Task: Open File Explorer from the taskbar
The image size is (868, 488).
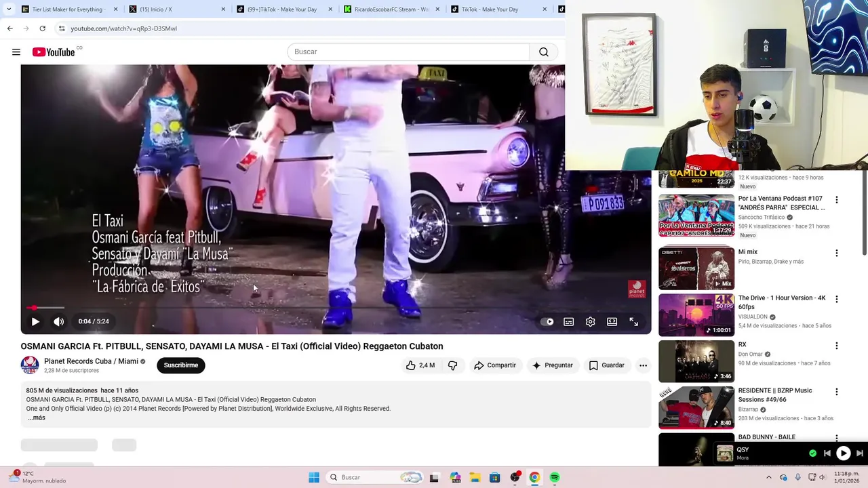Action: pos(475,477)
